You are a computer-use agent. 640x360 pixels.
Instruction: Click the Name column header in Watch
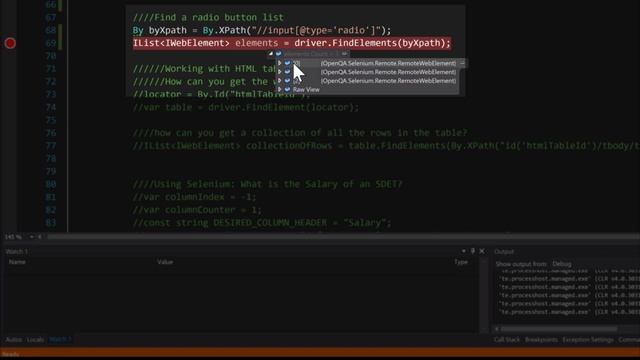(x=17, y=262)
